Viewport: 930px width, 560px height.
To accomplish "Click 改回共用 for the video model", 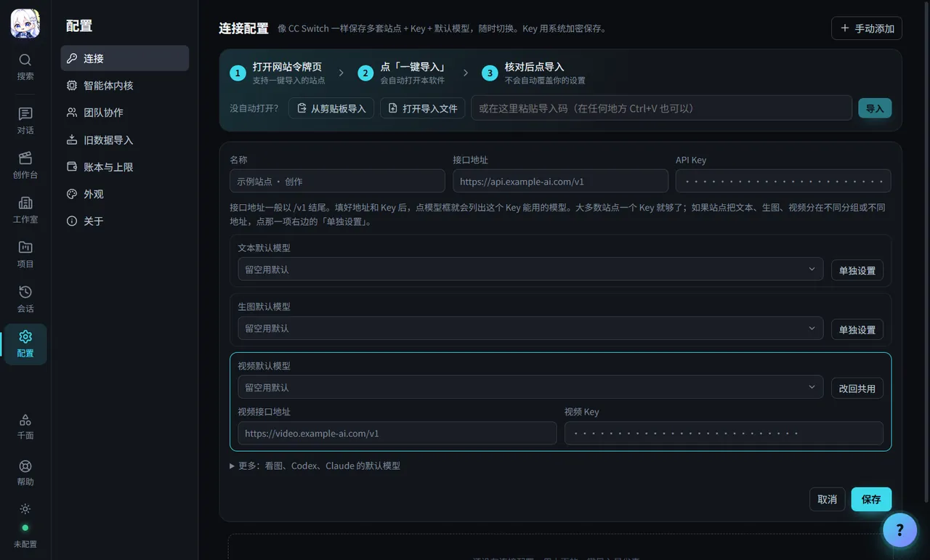I will [x=857, y=389].
